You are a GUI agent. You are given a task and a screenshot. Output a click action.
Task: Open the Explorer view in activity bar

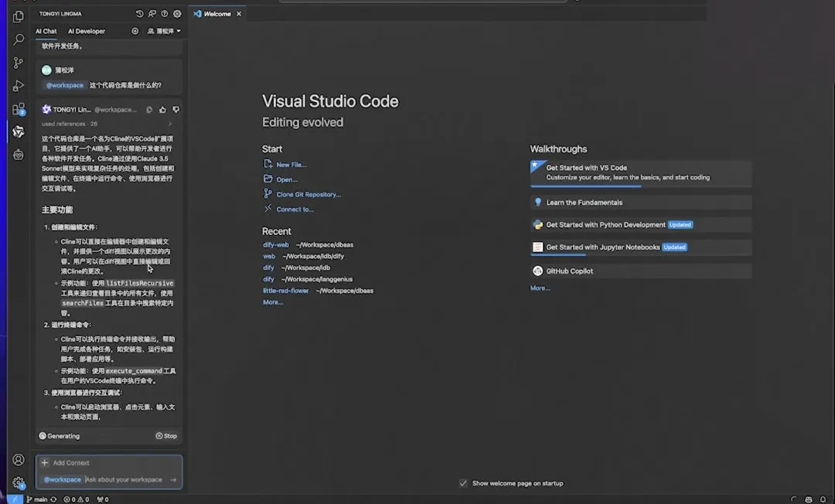point(19,16)
